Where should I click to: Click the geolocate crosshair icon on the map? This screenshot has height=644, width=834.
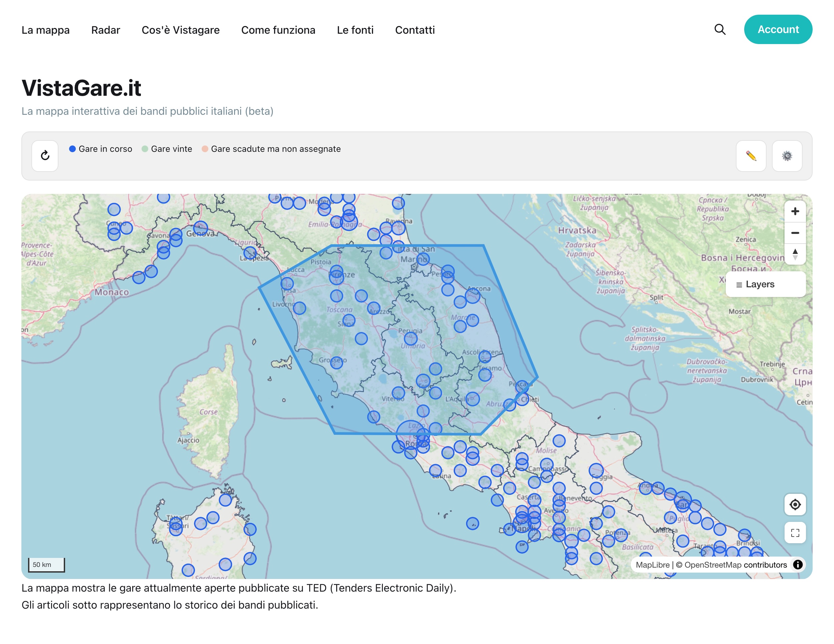[795, 504]
